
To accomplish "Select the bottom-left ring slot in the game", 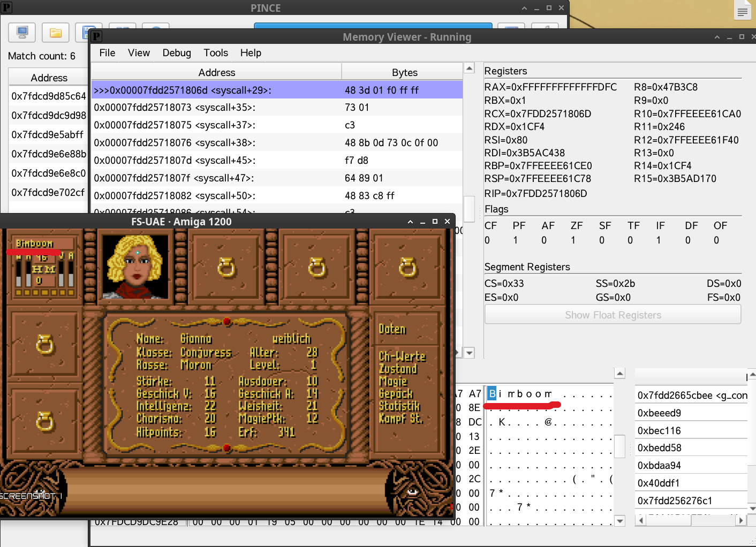I will click(45, 421).
